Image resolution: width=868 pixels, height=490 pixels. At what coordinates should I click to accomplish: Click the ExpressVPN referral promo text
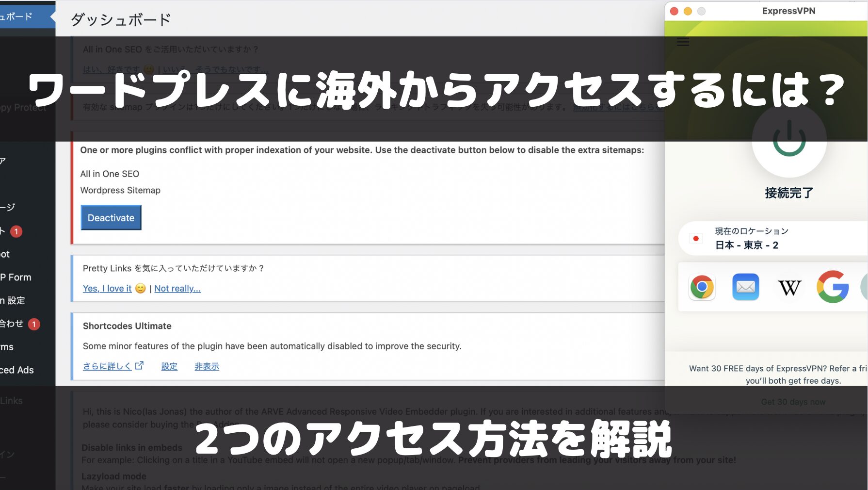779,375
